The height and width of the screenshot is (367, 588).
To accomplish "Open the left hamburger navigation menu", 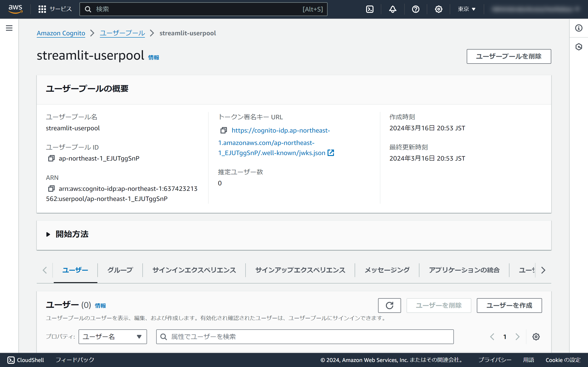I will 9,28.
